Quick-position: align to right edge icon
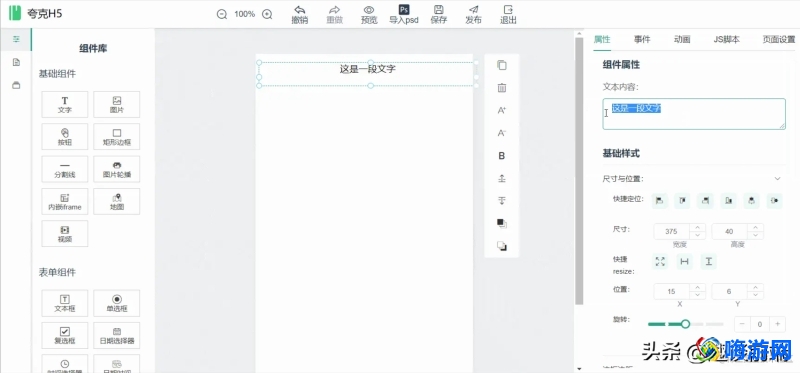The height and width of the screenshot is (373, 800). 706,201
